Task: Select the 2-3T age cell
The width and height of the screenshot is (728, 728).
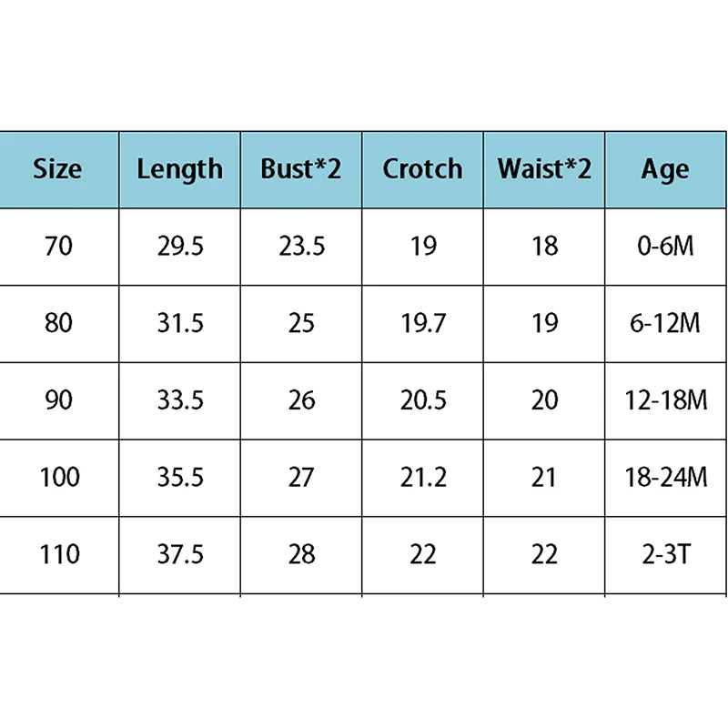Action: click(x=665, y=554)
